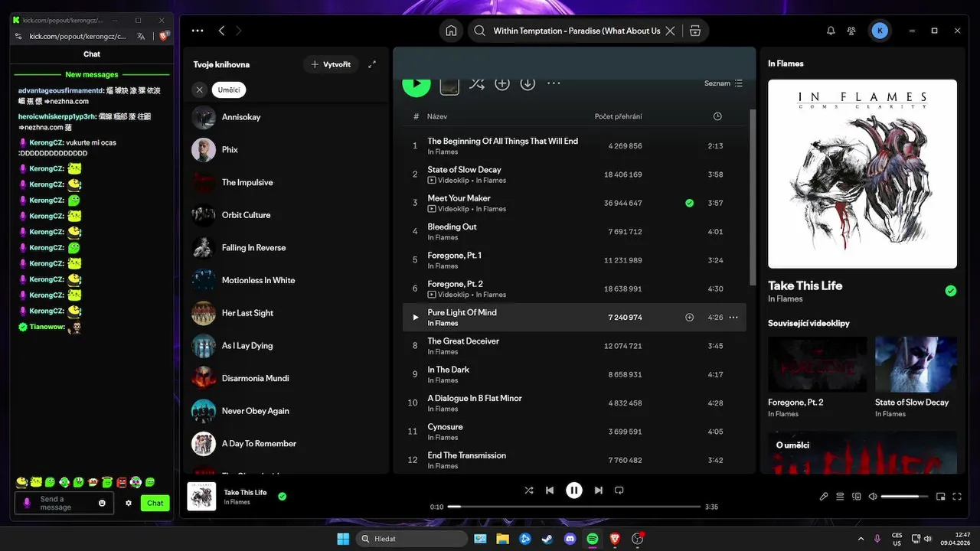Click the Come Clarity album cover art
Viewport: 980px width, 551px height.
pyautogui.click(x=862, y=174)
